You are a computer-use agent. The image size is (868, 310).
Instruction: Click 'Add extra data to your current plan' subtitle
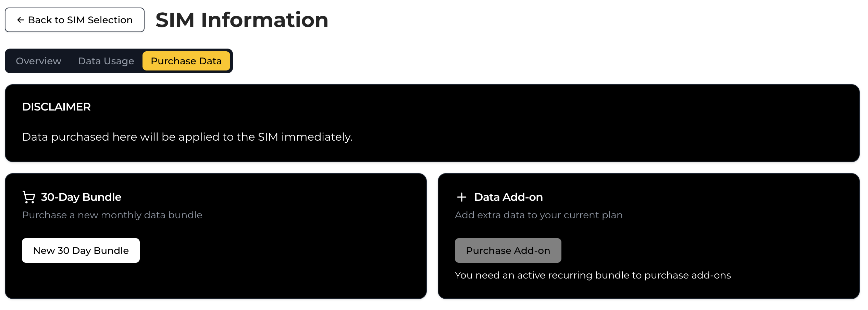[539, 215]
